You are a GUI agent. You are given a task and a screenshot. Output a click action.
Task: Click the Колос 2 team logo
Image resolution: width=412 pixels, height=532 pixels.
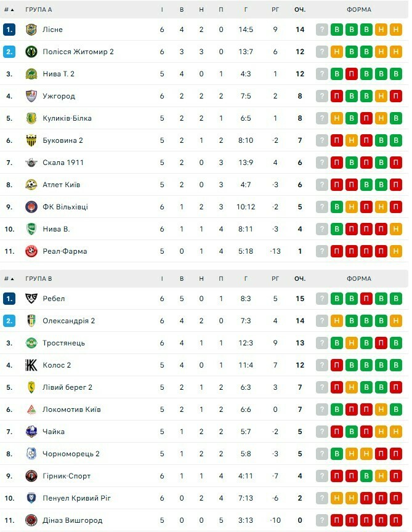coord(31,365)
